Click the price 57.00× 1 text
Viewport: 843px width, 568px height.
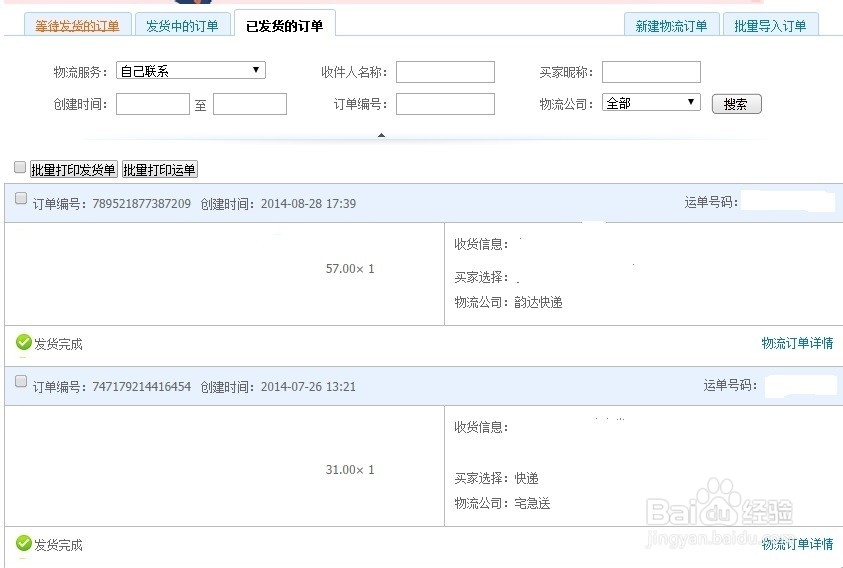click(x=350, y=268)
